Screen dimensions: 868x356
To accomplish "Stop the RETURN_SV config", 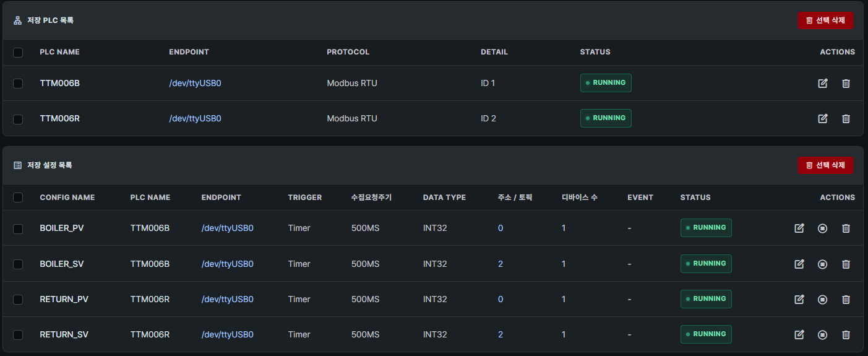I will 822,334.
